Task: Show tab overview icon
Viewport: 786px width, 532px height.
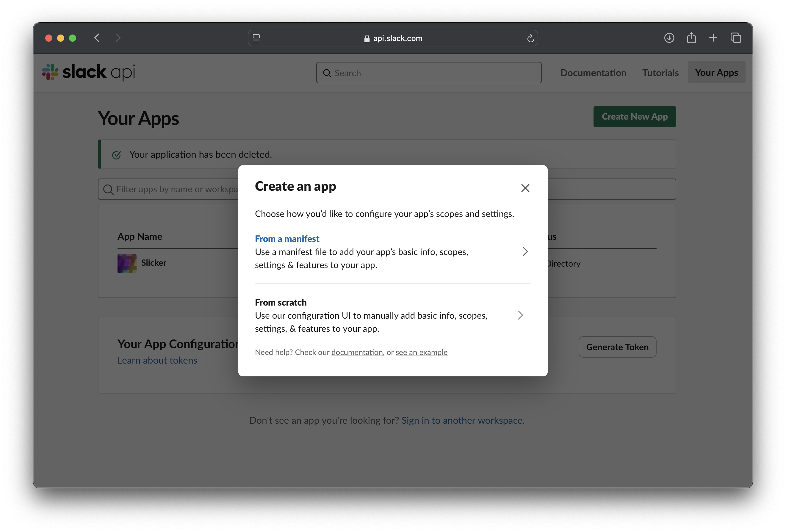Action: point(735,38)
